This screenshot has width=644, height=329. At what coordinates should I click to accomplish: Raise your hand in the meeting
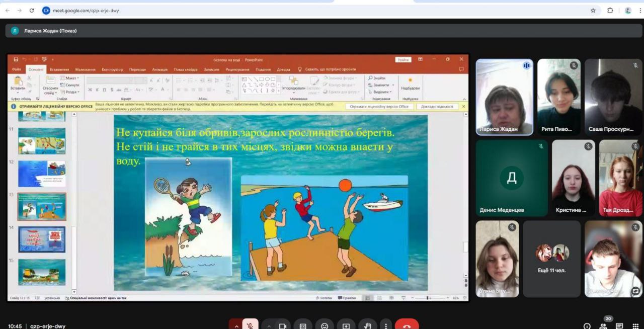click(x=367, y=325)
